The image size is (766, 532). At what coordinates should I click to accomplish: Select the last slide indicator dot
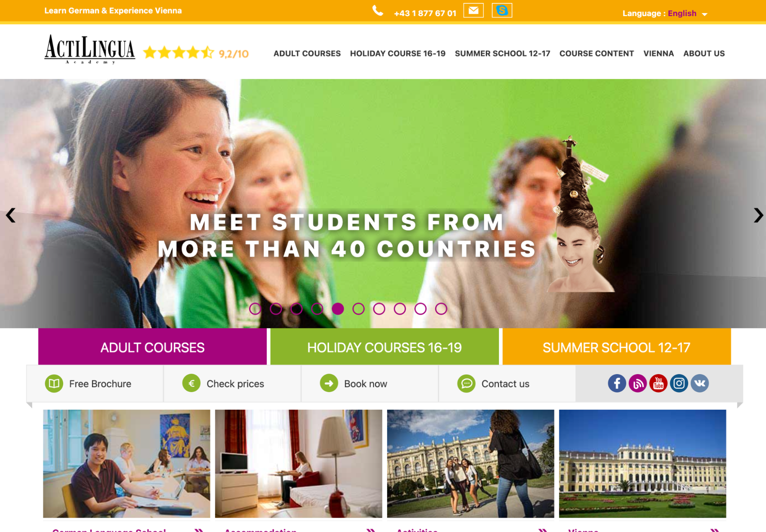click(441, 309)
